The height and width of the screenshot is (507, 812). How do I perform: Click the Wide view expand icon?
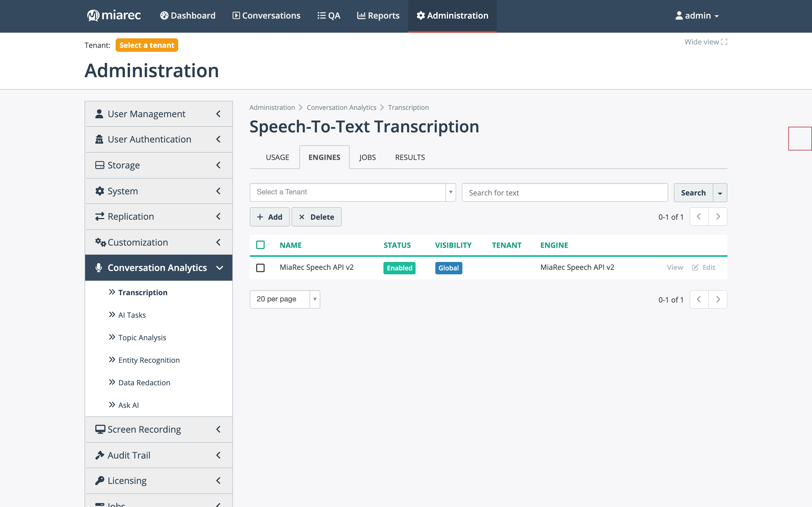[x=724, y=42]
